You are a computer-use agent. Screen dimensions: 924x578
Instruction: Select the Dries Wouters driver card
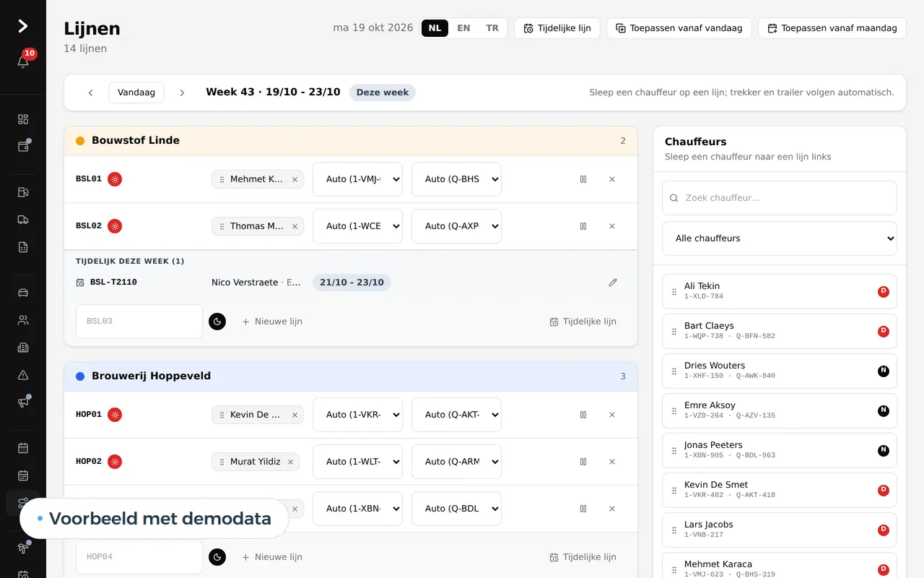[x=780, y=371]
